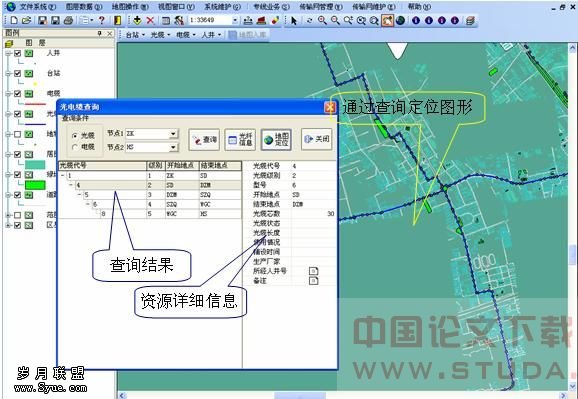Image resolution: width=578 pixels, height=399 pixels.
Task: Click the red X delete toolbar icon
Action: [150, 20]
